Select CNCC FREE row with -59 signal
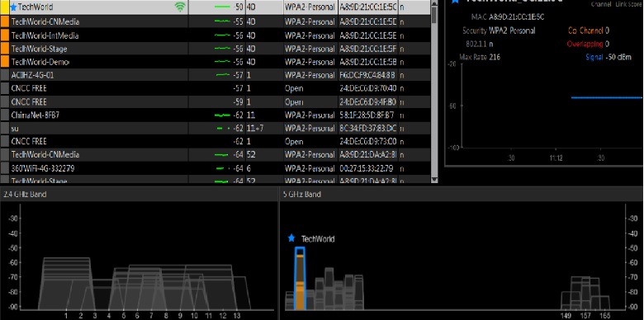This screenshot has height=320, width=644. pyautogui.click(x=215, y=101)
